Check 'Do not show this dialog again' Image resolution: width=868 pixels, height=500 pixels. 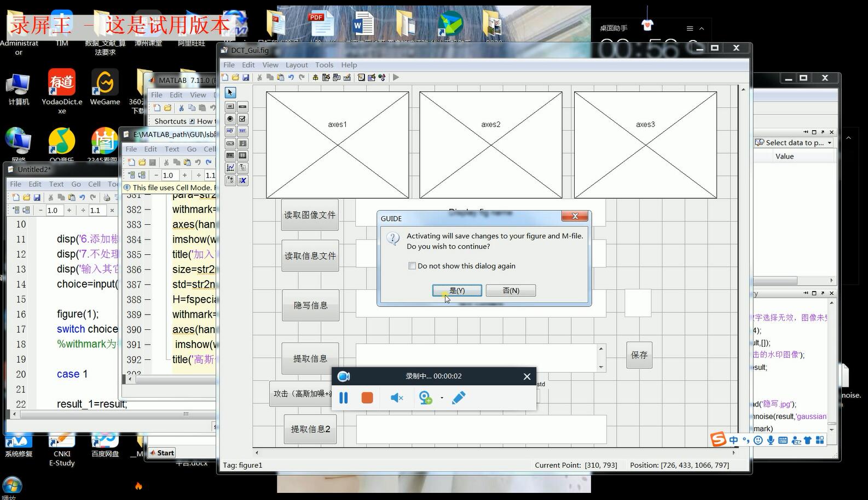pos(412,266)
